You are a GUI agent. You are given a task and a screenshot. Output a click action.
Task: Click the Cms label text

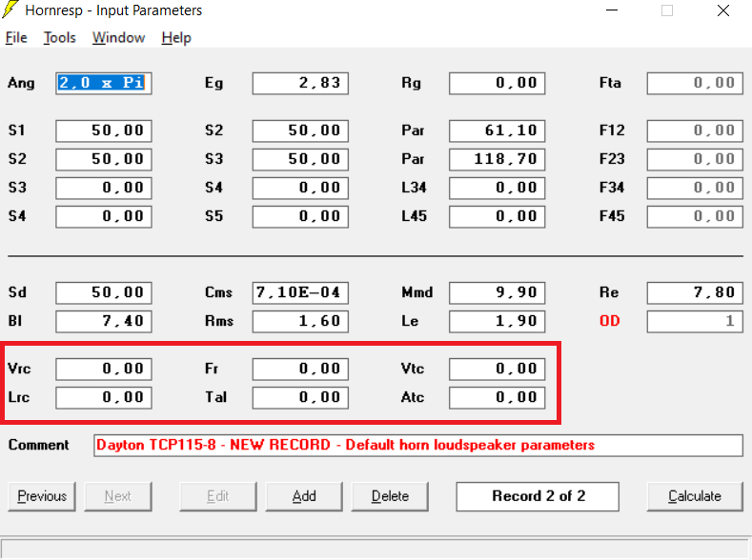[x=218, y=292]
